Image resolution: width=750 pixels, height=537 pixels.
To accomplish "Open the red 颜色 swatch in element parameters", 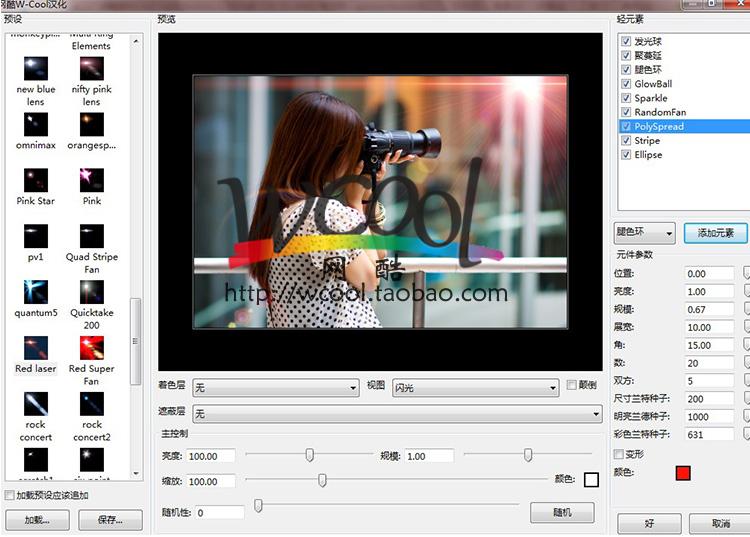I will click(x=683, y=472).
